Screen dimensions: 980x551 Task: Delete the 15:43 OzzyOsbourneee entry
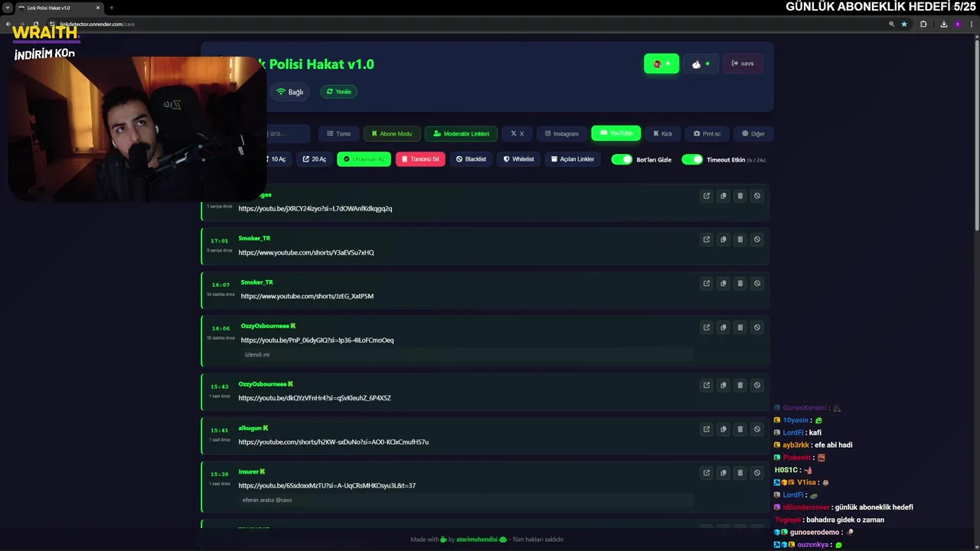click(740, 385)
